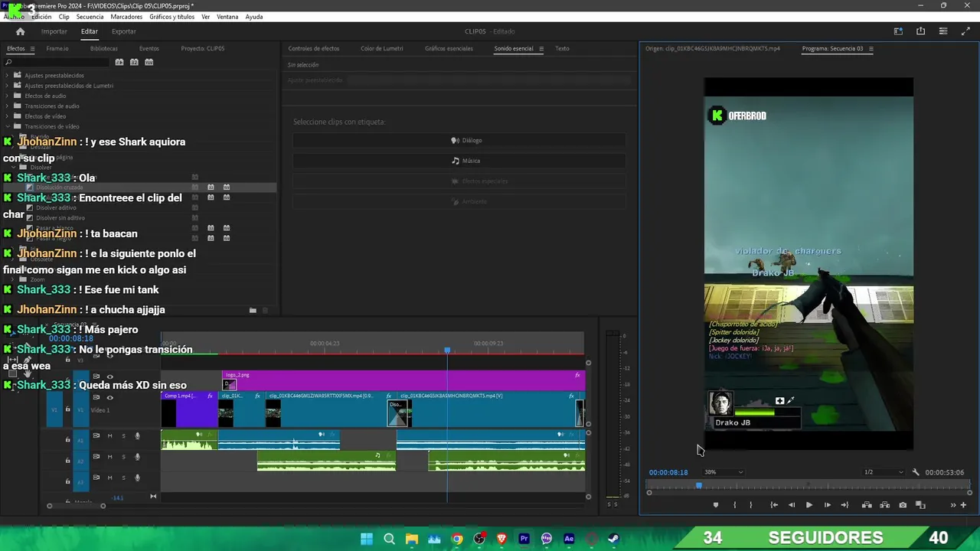Click the Lift icon in Program monitor
This screenshot has width=980, height=551.
(x=867, y=505)
